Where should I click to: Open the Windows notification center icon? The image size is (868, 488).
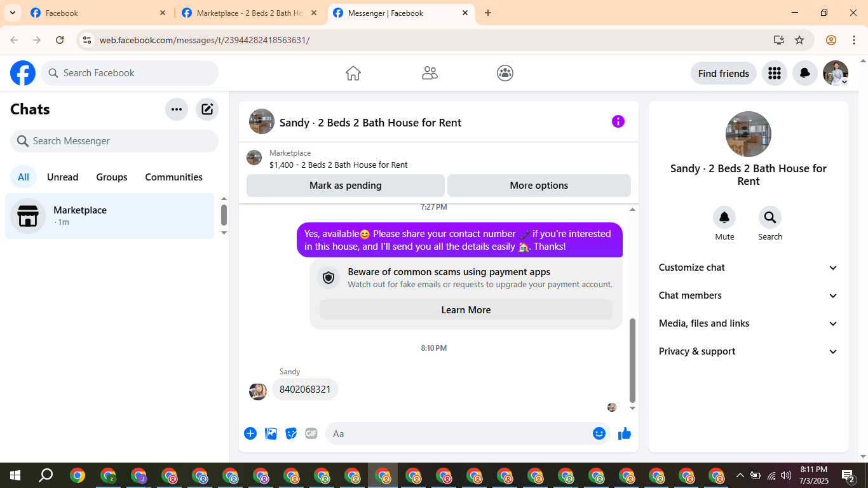(848, 475)
